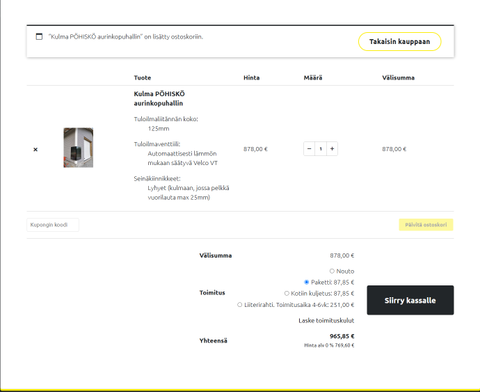Screen dimensions: 480x392
Task: Open the product thumbnail image
Action: click(78, 148)
